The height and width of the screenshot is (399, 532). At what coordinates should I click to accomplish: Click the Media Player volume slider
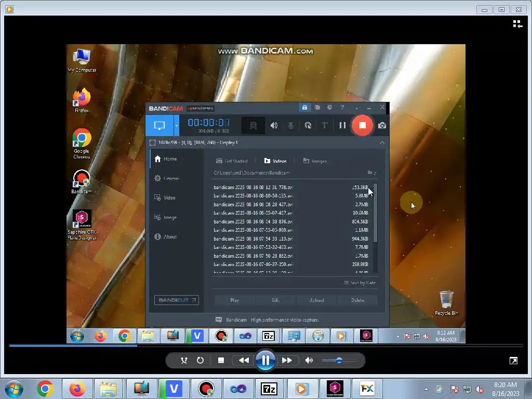[x=339, y=361]
